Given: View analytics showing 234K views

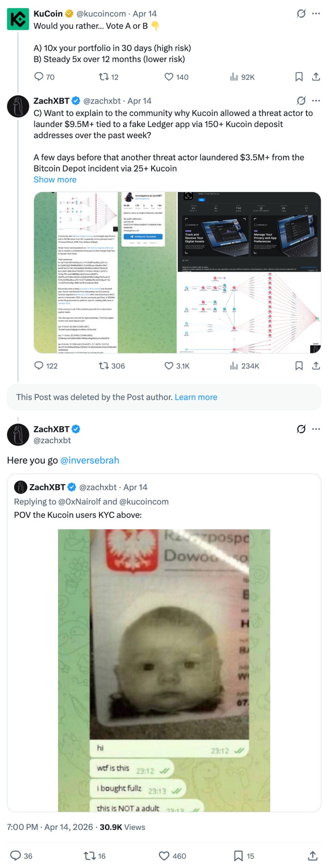Looking at the screenshot, I should pyautogui.click(x=245, y=366).
